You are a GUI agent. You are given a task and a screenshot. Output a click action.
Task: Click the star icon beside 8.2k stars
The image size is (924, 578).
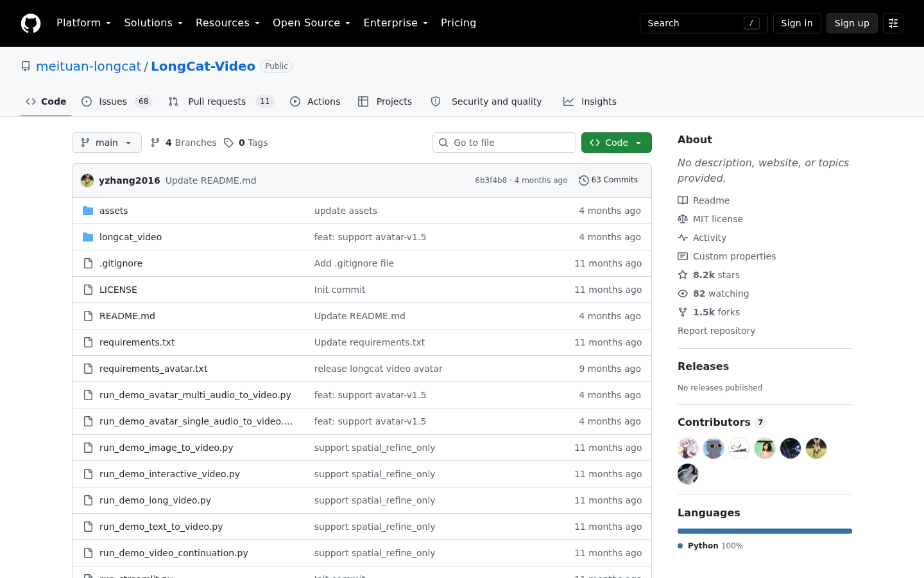683,275
